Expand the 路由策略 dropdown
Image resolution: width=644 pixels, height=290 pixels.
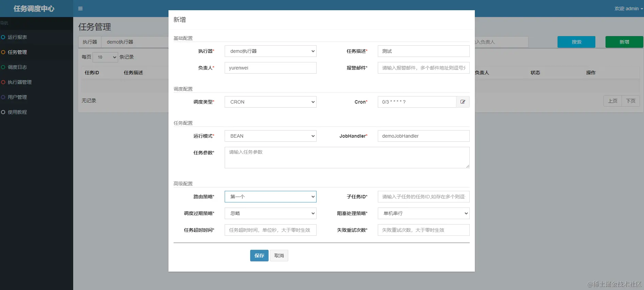271,197
